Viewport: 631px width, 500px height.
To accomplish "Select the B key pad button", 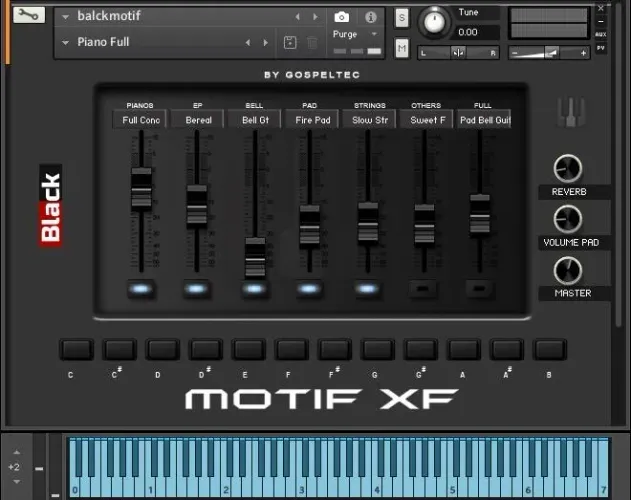I will tap(550, 349).
